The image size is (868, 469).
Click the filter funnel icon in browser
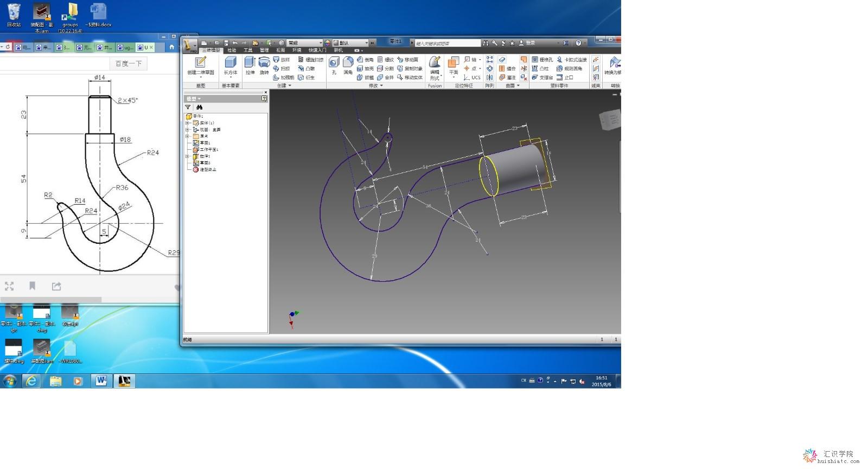[188, 107]
